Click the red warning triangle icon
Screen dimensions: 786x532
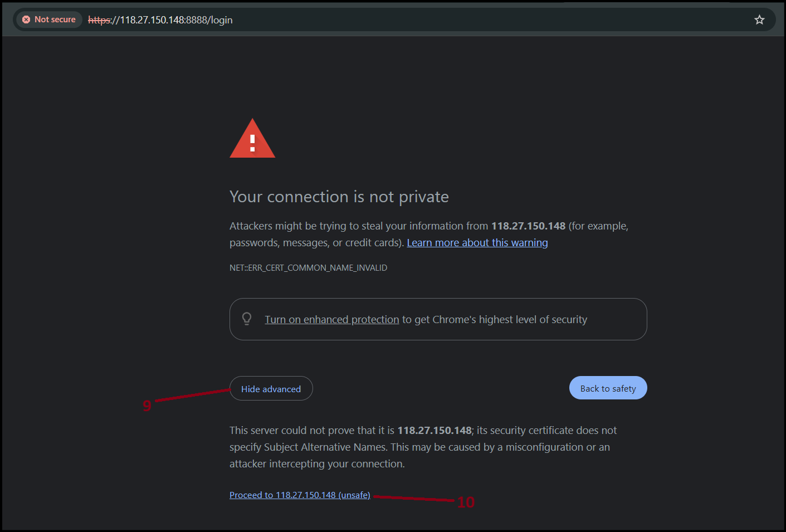[252, 138]
